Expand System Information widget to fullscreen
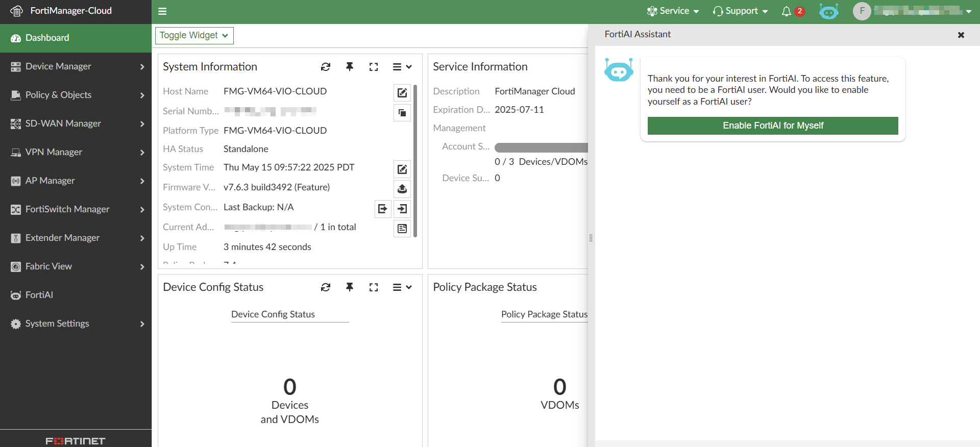 tap(374, 67)
